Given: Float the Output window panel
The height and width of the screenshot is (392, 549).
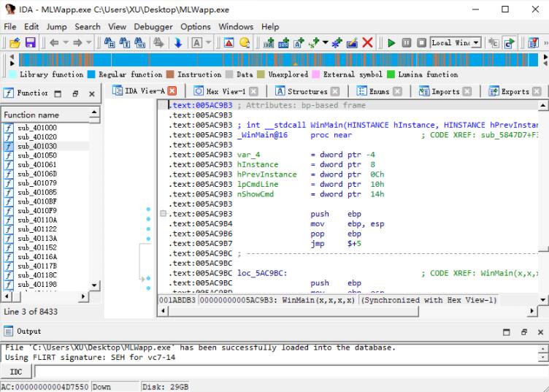Looking at the screenshot, I should coord(523,332).
